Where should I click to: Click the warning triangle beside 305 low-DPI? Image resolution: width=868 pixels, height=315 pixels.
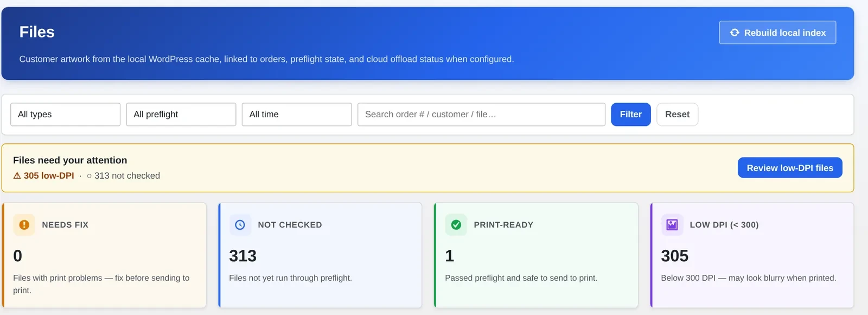point(17,176)
